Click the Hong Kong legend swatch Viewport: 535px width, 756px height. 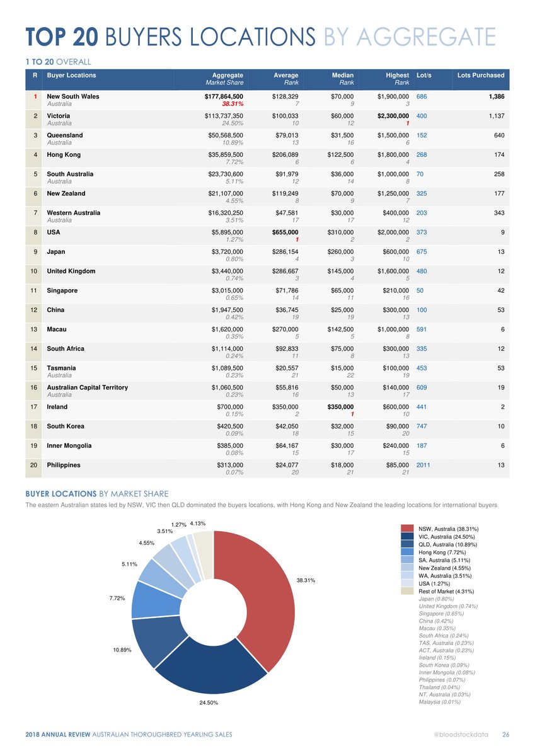point(408,552)
